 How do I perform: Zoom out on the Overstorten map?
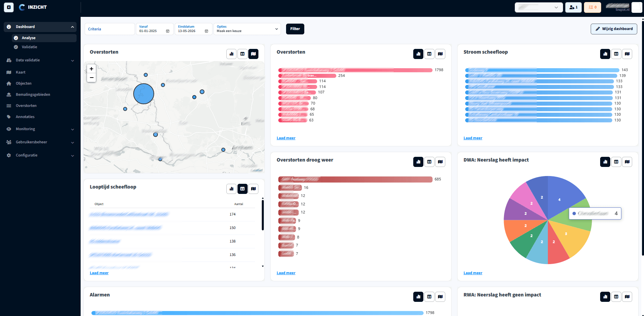pyautogui.click(x=91, y=78)
